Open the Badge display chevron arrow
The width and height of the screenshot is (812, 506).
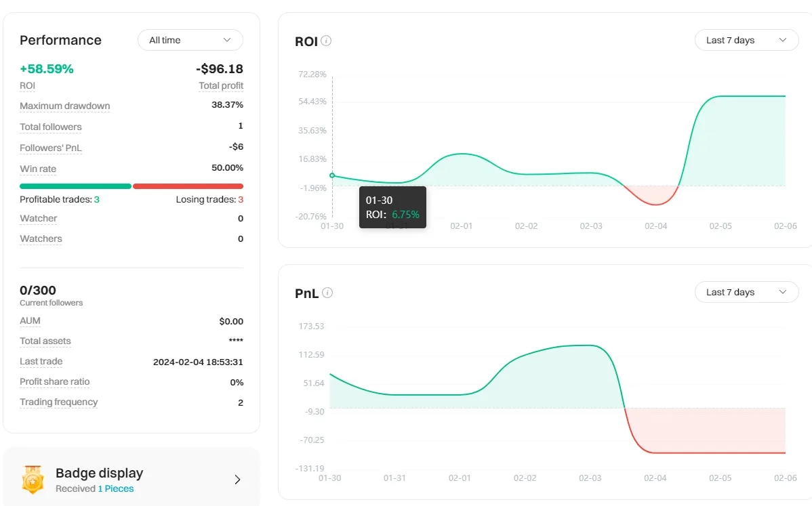(237, 480)
